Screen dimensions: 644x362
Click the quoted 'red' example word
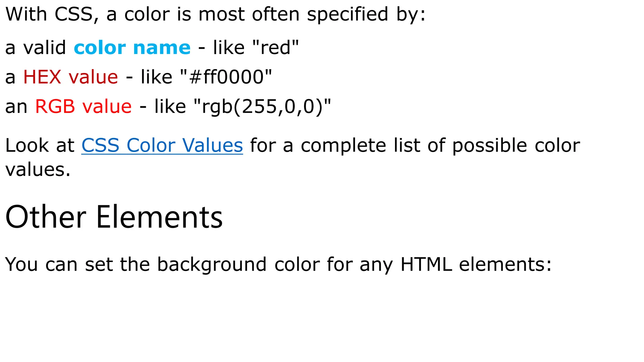(x=275, y=48)
